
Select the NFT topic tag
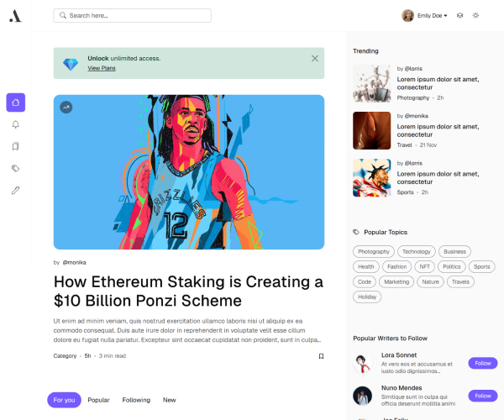click(x=424, y=267)
